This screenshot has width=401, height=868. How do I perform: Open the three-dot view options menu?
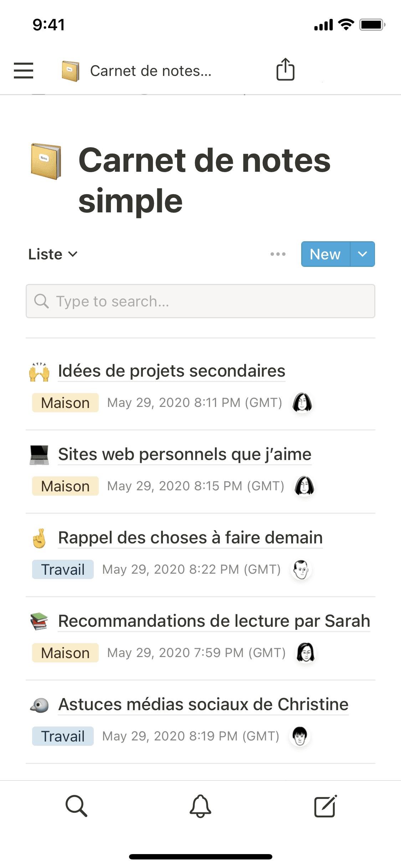tap(278, 254)
